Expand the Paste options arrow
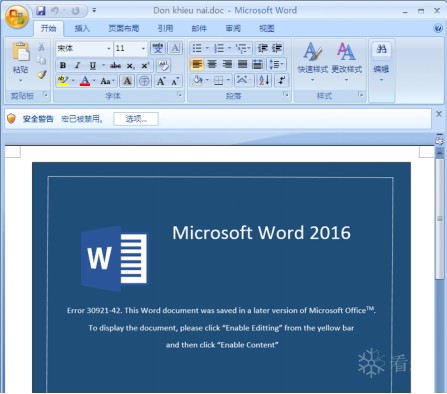 [20, 80]
